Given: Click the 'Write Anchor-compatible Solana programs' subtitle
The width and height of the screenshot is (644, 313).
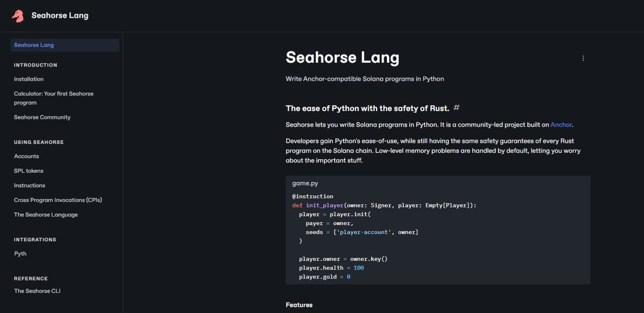Looking at the screenshot, I should click(365, 79).
